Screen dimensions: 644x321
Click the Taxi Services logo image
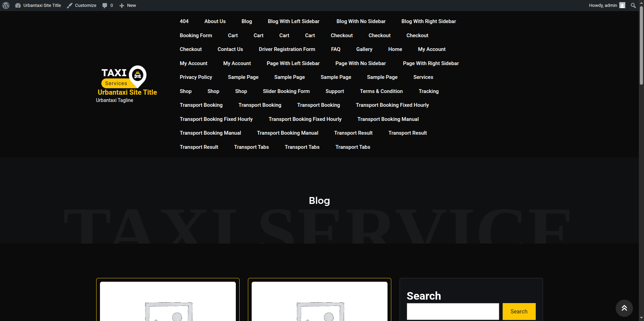coord(124,77)
